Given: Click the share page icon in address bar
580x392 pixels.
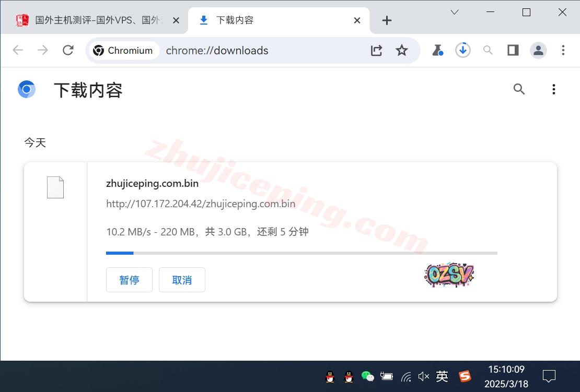Looking at the screenshot, I should 376,50.
